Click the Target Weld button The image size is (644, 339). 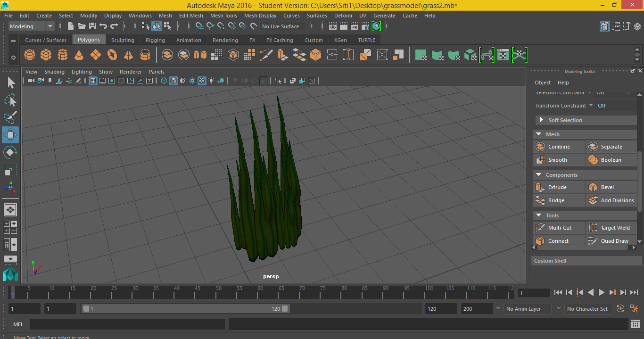pyautogui.click(x=611, y=228)
